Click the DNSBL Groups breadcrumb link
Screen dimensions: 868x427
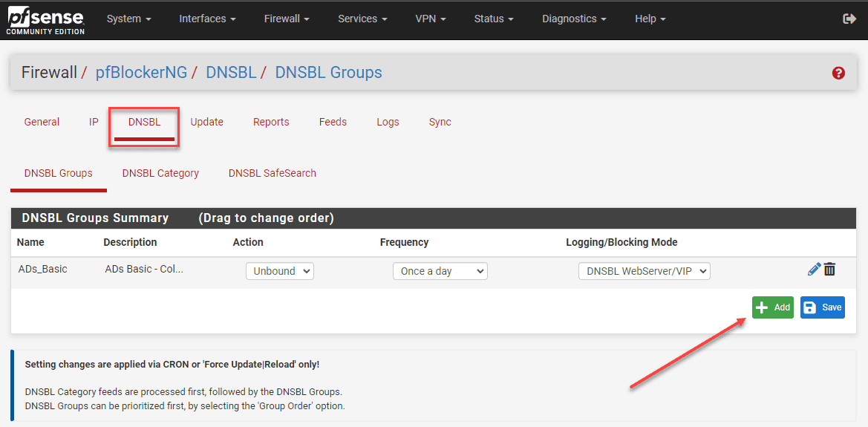[x=328, y=73]
